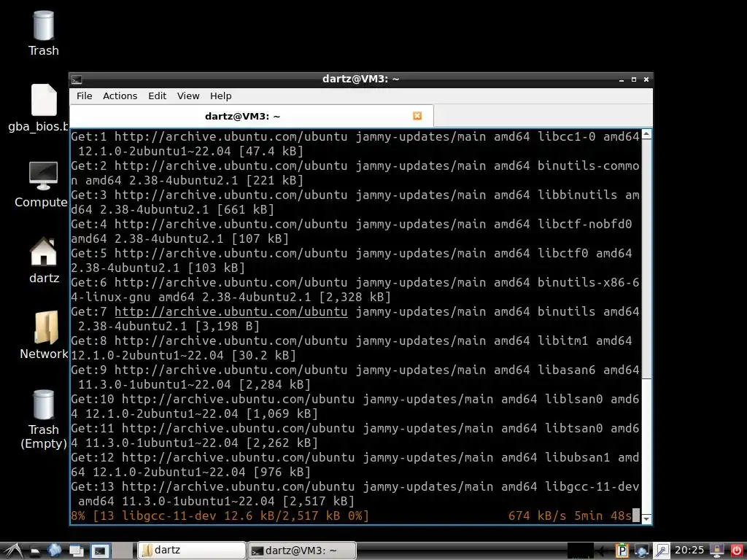Maximize the terminal window

click(634, 79)
